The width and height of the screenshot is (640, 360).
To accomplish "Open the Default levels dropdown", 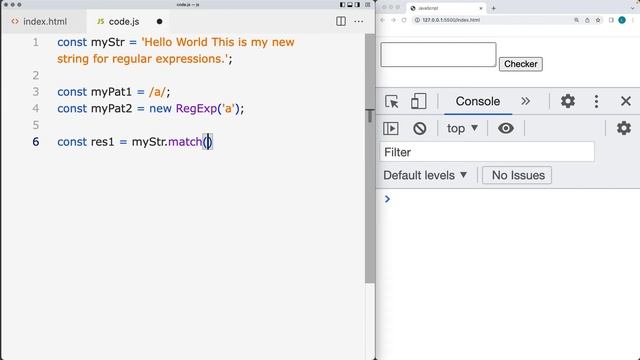I will 425,176.
